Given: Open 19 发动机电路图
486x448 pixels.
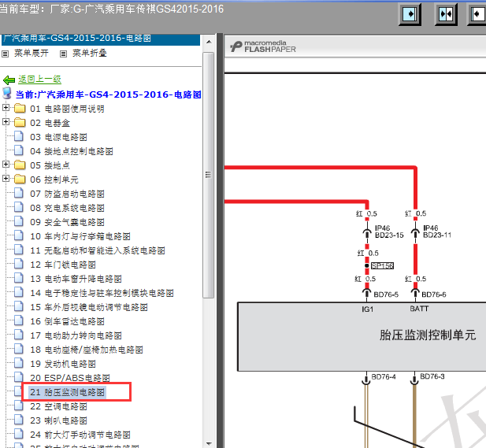Looking at the screenshot, I should [63, 364].
